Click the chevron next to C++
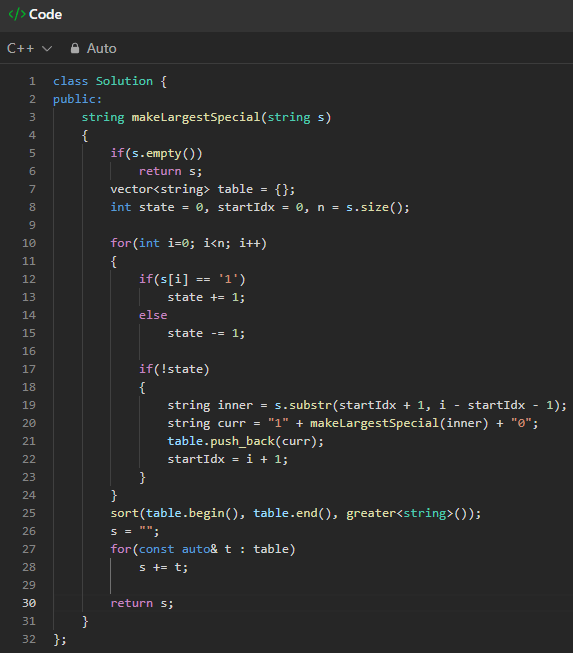Screen dimensions: 573x653 coord(47,49)
